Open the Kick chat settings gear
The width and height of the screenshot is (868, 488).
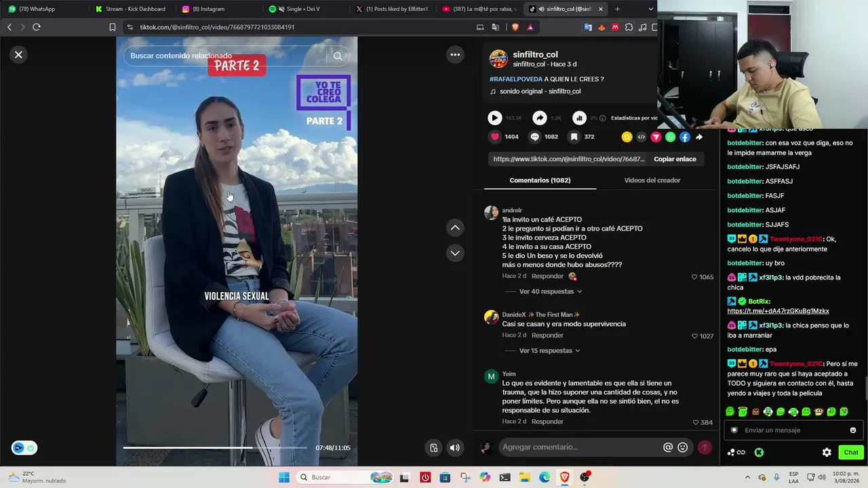click(x=827, y=453)
